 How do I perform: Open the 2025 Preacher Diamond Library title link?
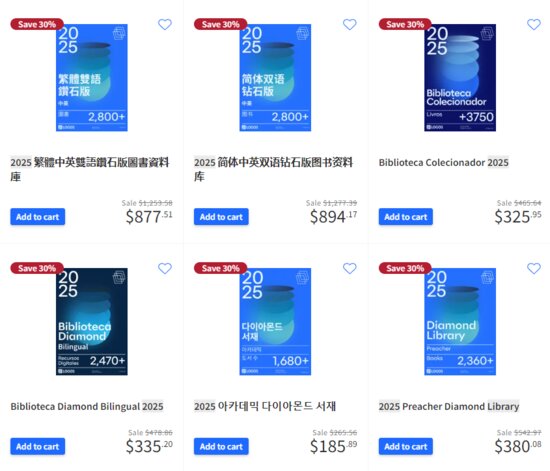[449, 406]
